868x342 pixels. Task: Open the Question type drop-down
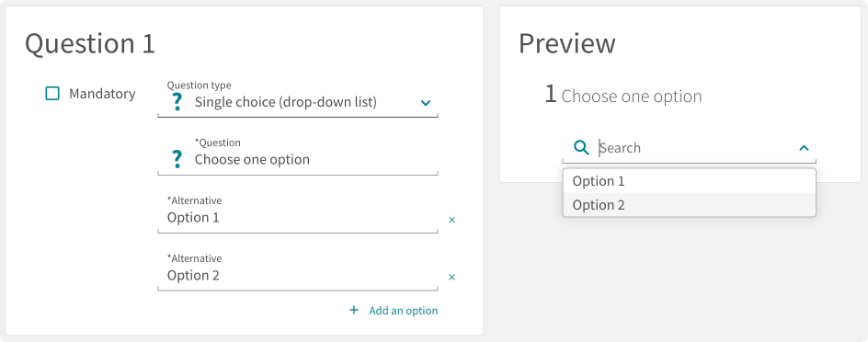pos(298,99)
